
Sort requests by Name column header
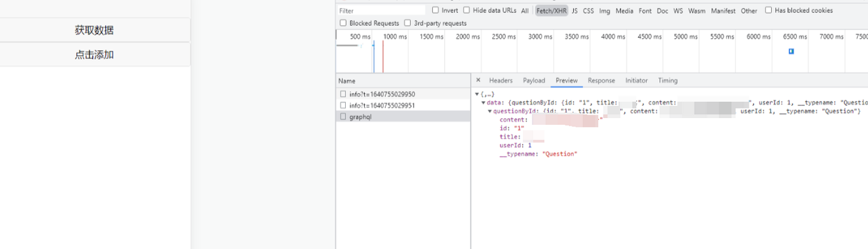403,81
